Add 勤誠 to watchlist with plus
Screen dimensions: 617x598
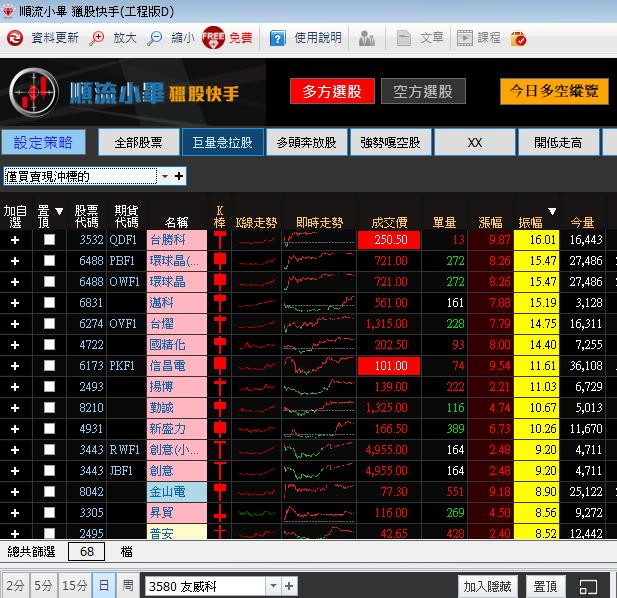coord(15,408)
